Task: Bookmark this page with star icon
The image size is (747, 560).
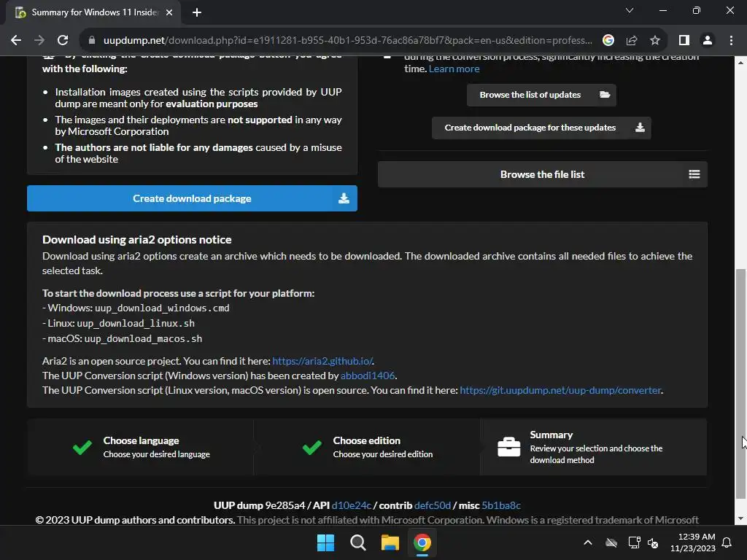Action: [655, 41]
